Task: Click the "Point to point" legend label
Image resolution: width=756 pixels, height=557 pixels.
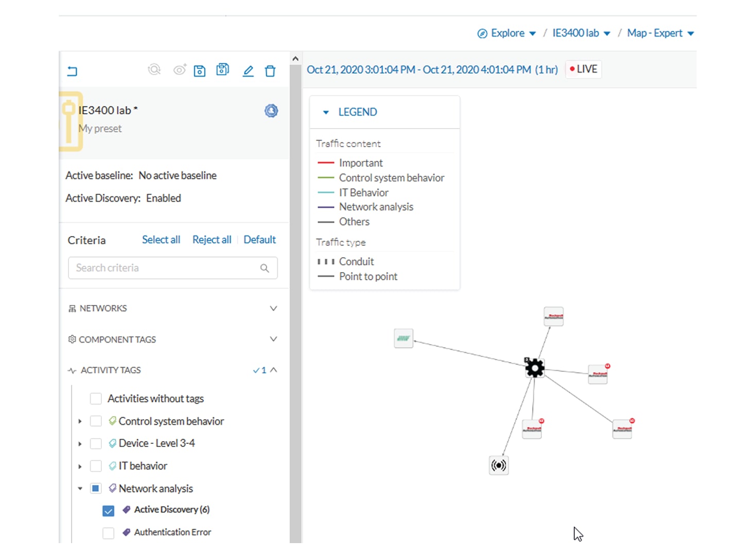Action: (368, 277)
